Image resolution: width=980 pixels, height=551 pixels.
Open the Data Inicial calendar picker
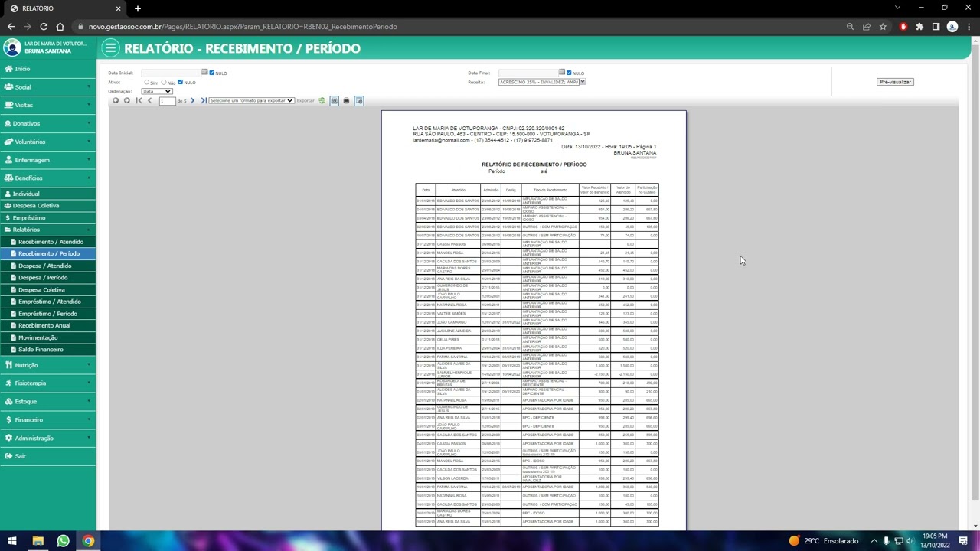tap(204, 73)
